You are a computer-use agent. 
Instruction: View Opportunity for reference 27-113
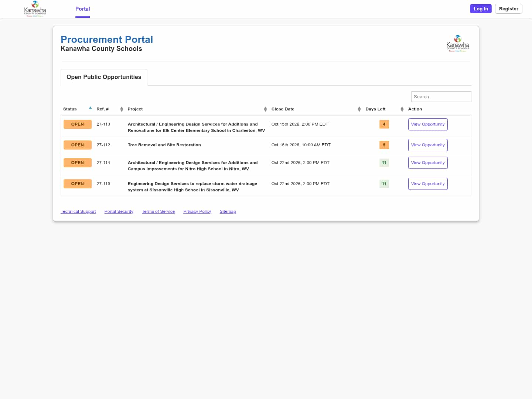coord(428,125)
